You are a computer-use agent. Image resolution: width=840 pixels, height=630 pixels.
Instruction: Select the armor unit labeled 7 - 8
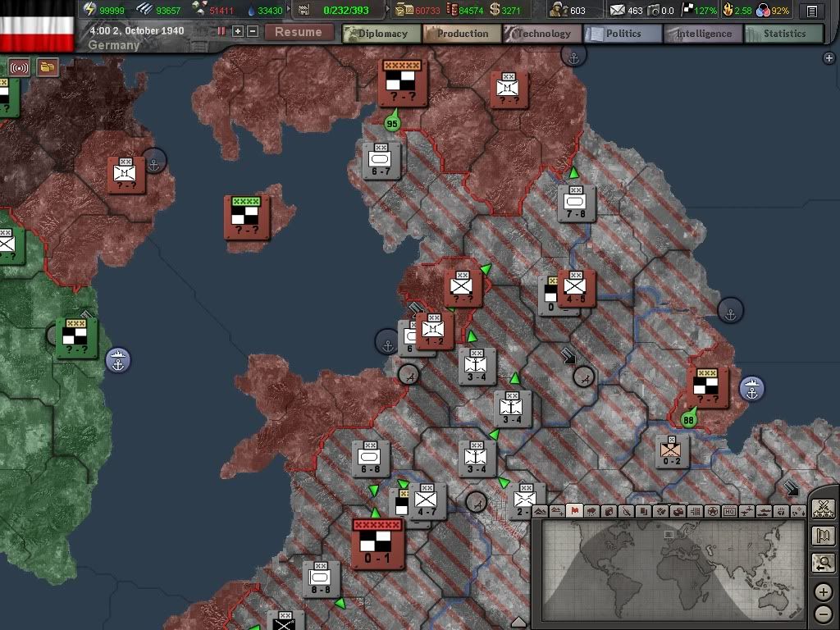576,203
